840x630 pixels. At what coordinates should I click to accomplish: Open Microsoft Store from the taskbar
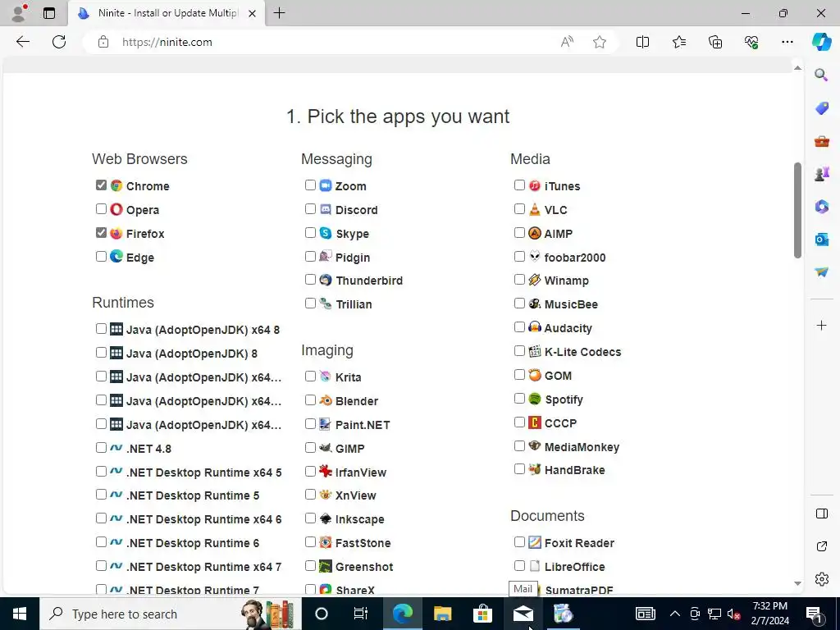(482, 614)
